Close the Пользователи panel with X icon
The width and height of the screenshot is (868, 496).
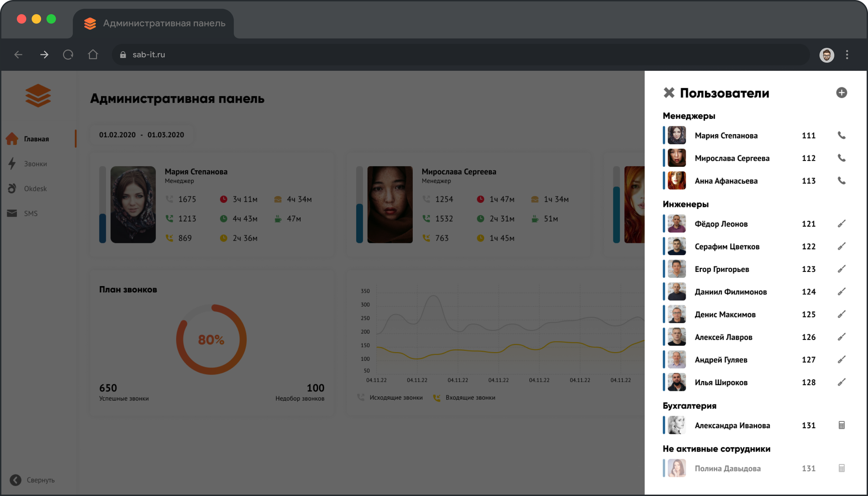(x=669, y=93)
